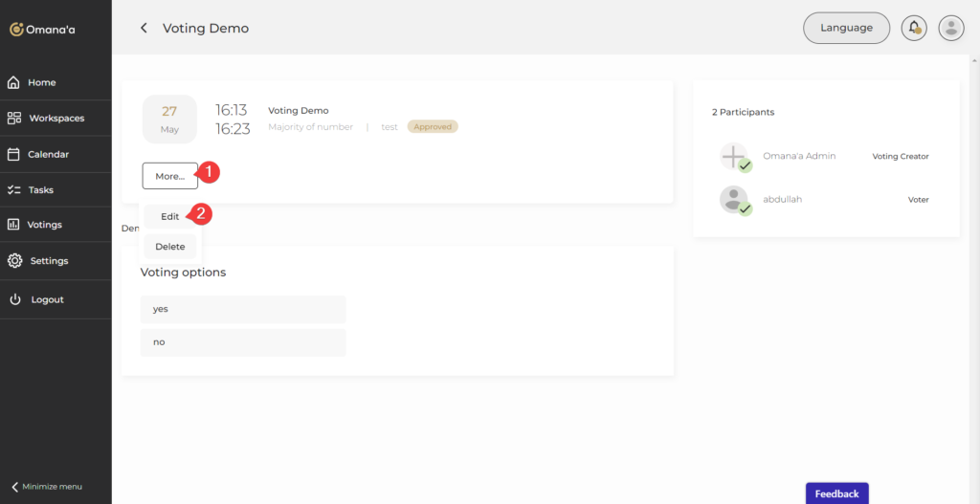Image resolution: width=980 pixels, height=504 pixels.
Task: Open the Tasks checklist icon
Action: pyautogui.click(x=14, y=190)
